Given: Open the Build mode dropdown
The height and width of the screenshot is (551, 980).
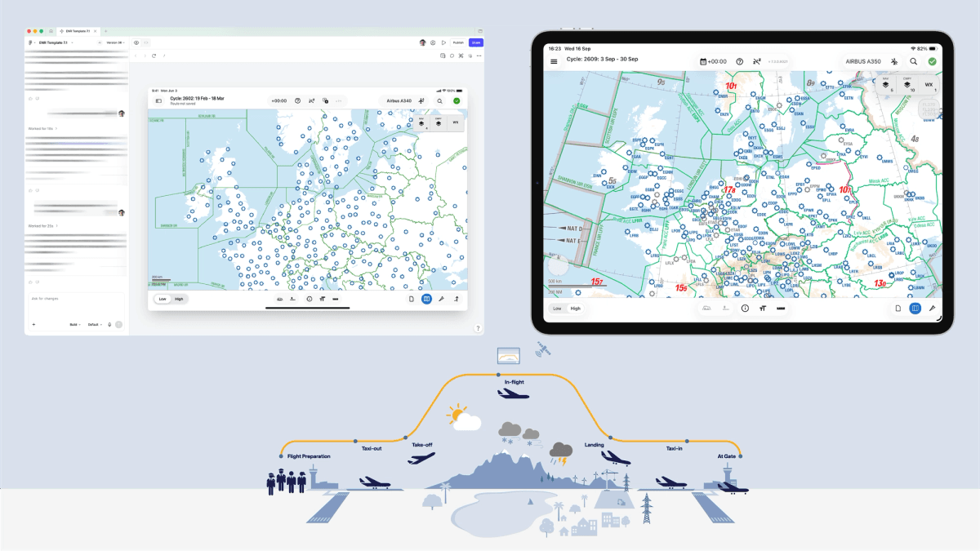Looking at the screenshot, I should pyautogui.click(x=74, y=324).
